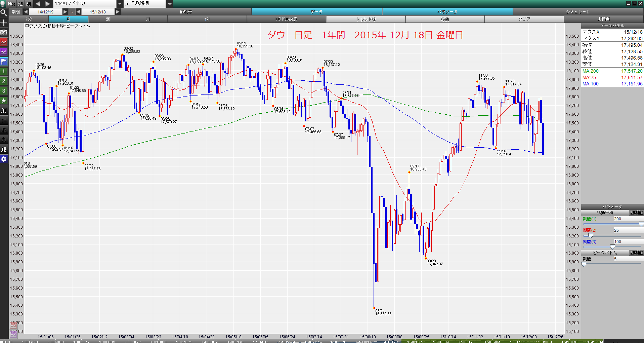The height and width of the screenshot is (343, 644).
Task: Switch to the シミュレート tab
Action: coord(578,12)
